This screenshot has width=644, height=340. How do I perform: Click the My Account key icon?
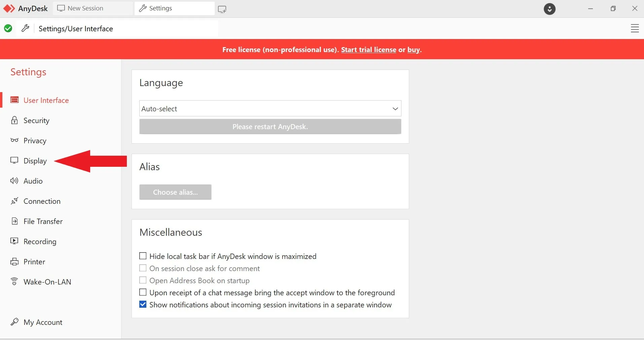[14, 322]
